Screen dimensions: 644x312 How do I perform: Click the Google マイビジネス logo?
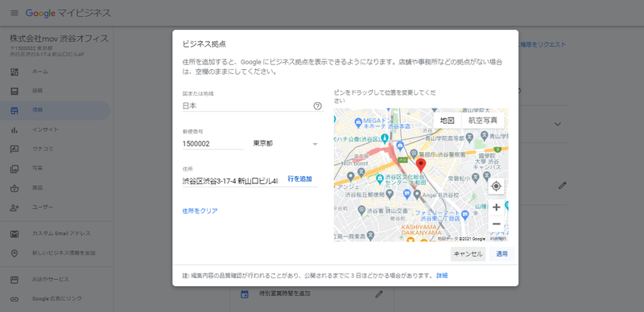tap(68, 13)
